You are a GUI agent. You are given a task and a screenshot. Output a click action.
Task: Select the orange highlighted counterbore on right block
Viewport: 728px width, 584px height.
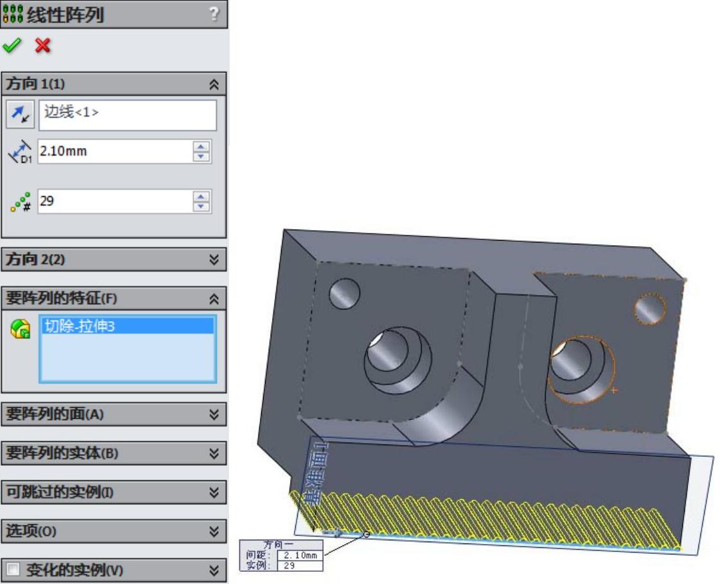pyautogui.click(x=581, y=370)
